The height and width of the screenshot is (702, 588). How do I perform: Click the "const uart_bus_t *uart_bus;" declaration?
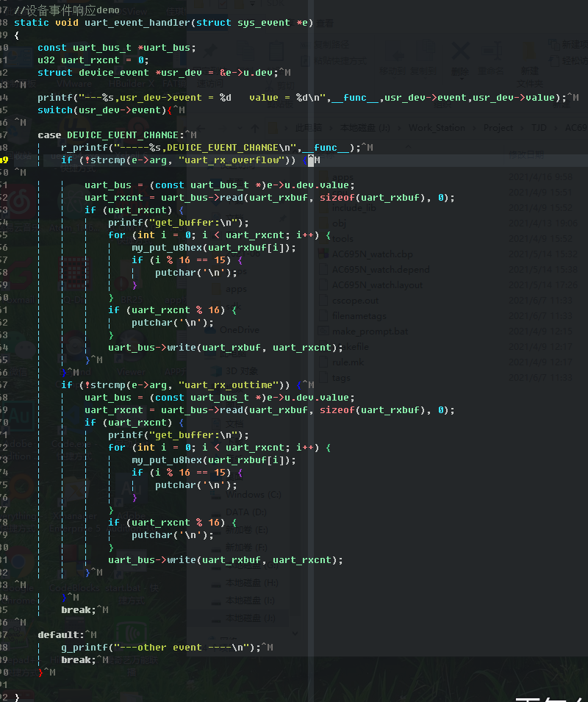[x=117, y=48]
